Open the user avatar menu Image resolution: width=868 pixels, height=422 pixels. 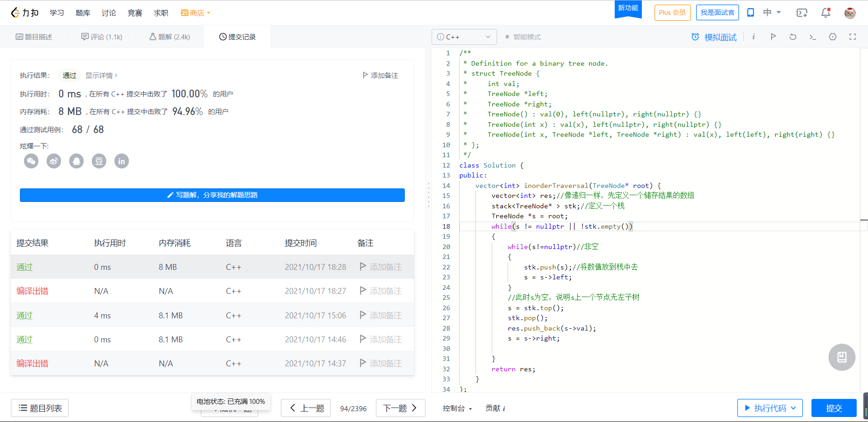(850, 13)
